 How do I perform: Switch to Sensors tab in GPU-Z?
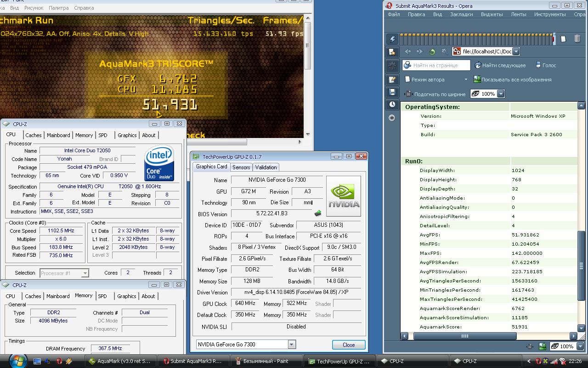pos(241,167)
